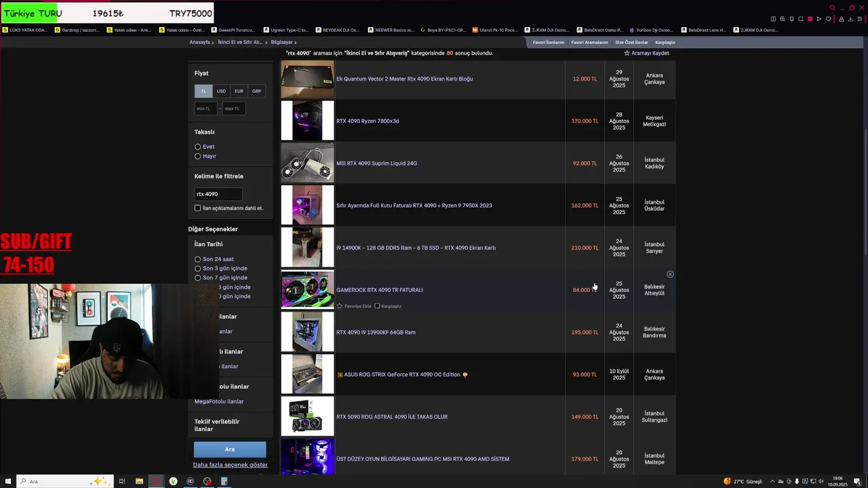This screenshot has width=868, height=488.
Task: Open Task View on the taskbar
Action: tap(122, 481)
